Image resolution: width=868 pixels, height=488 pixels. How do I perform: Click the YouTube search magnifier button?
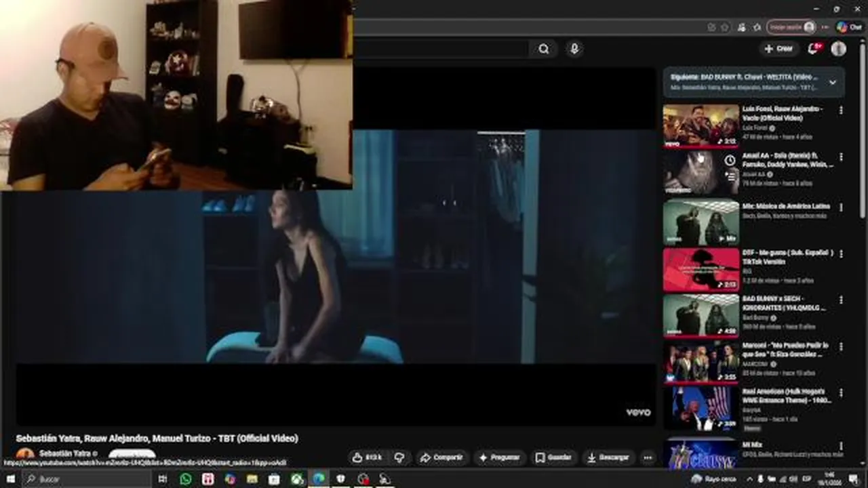[x=544, y=49]
